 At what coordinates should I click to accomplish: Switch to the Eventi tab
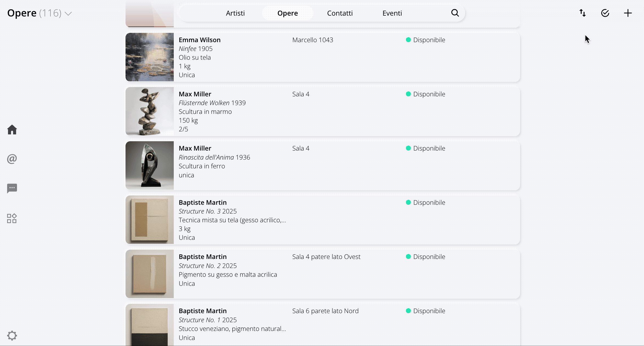(392, 13)
